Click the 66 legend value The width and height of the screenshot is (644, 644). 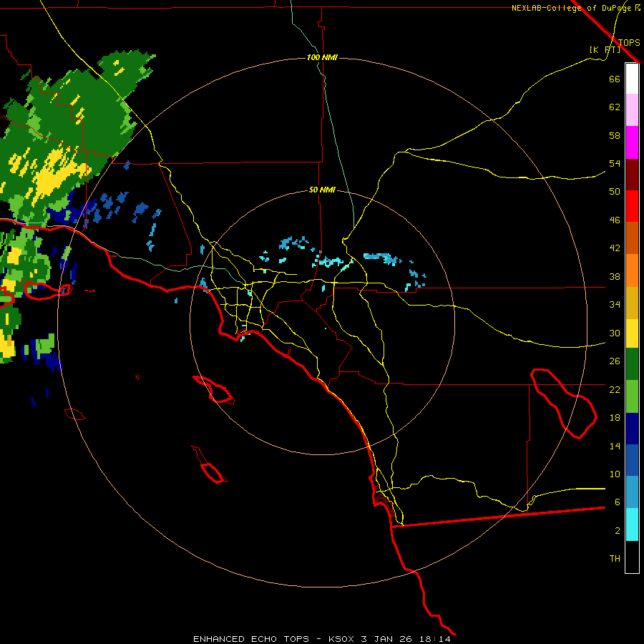615,79
